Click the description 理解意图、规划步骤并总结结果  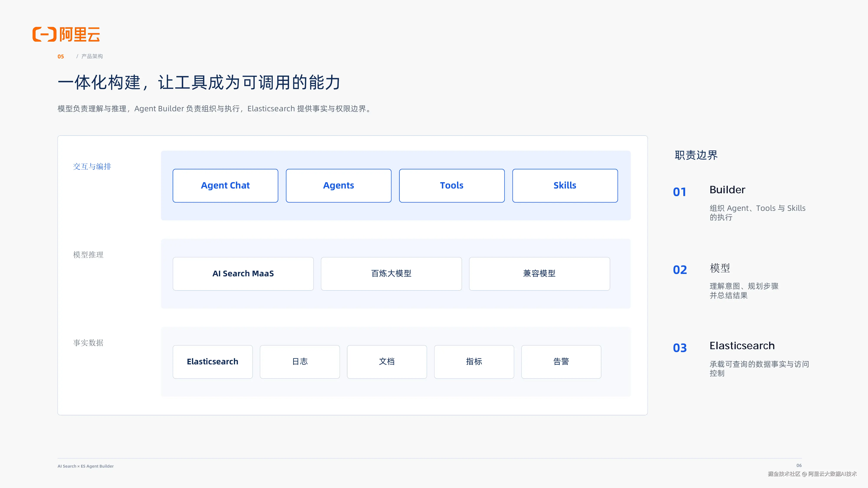click(744, 291)
